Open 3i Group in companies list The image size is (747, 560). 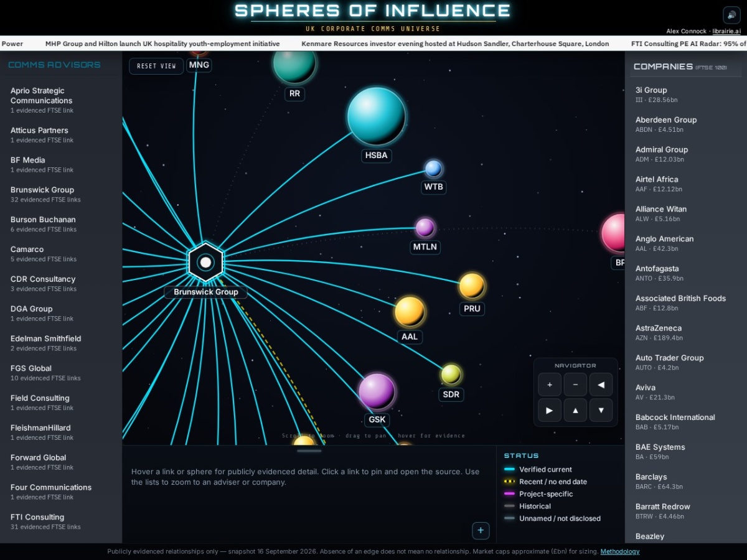(x=686, y=95)
